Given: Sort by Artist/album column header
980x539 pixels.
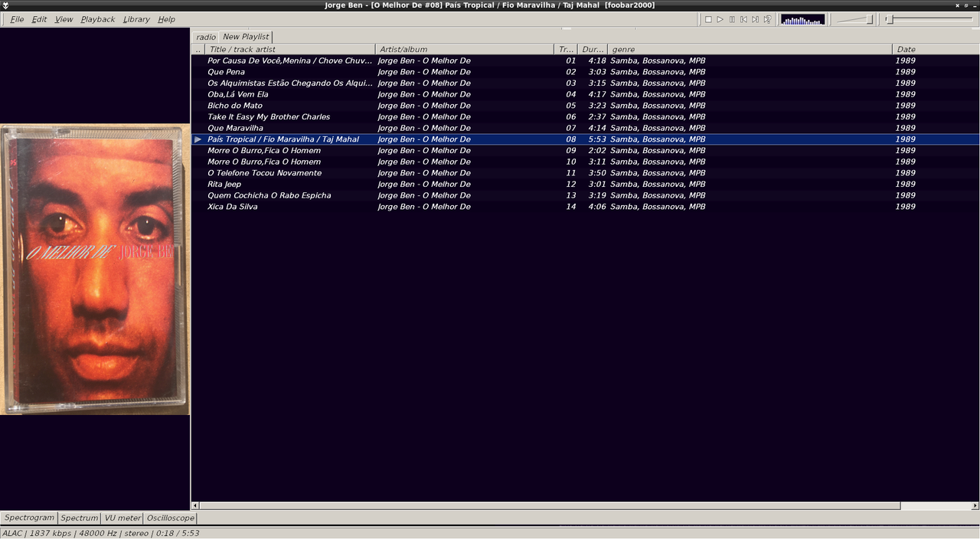Looking at the screenshot, I should click(x=465, y=49).
